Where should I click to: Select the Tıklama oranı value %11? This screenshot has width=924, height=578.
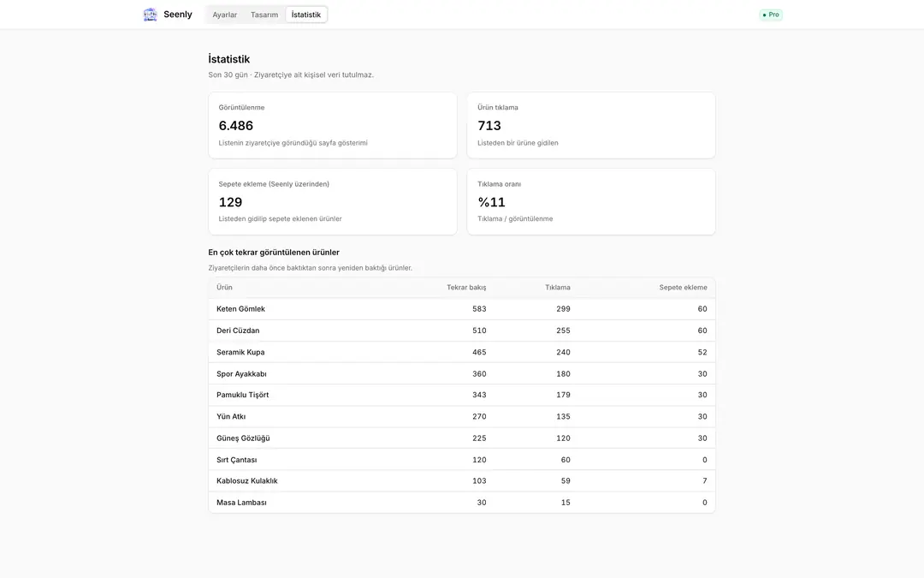coord(491,202)
